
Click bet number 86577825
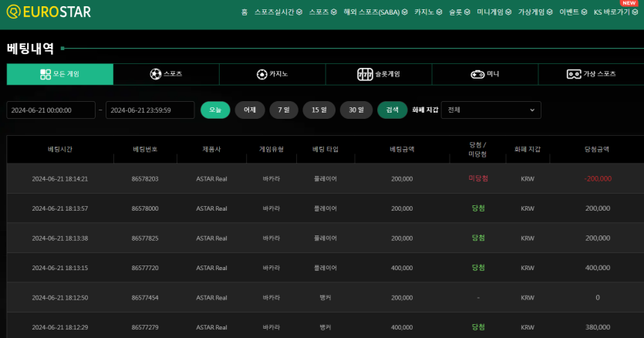point(145,238)
